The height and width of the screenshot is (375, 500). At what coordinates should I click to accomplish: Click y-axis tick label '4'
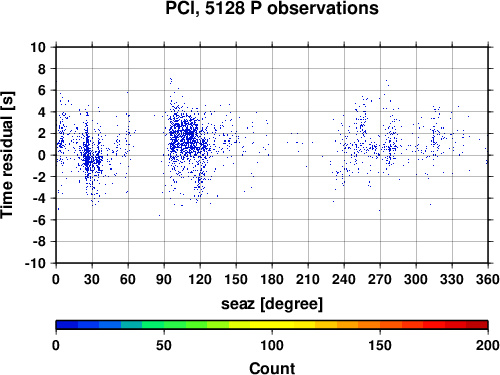pyautogui.click(x=42, y=112)
